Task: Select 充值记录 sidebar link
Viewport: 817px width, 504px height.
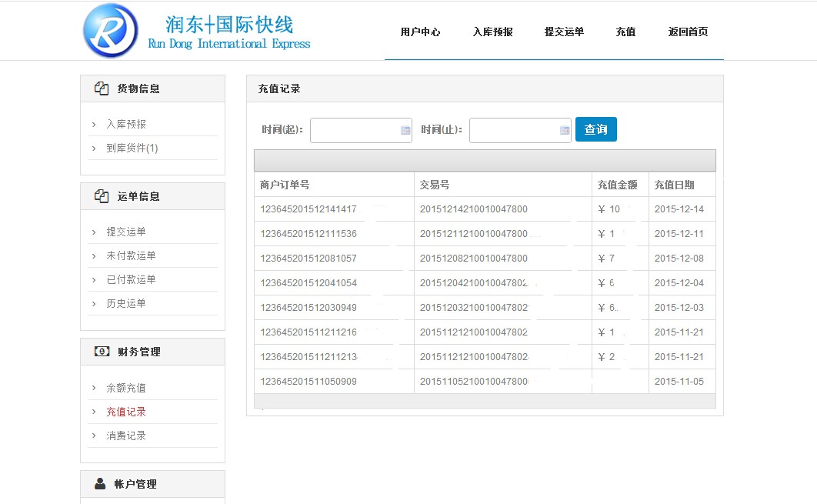Action: point(126,412)
